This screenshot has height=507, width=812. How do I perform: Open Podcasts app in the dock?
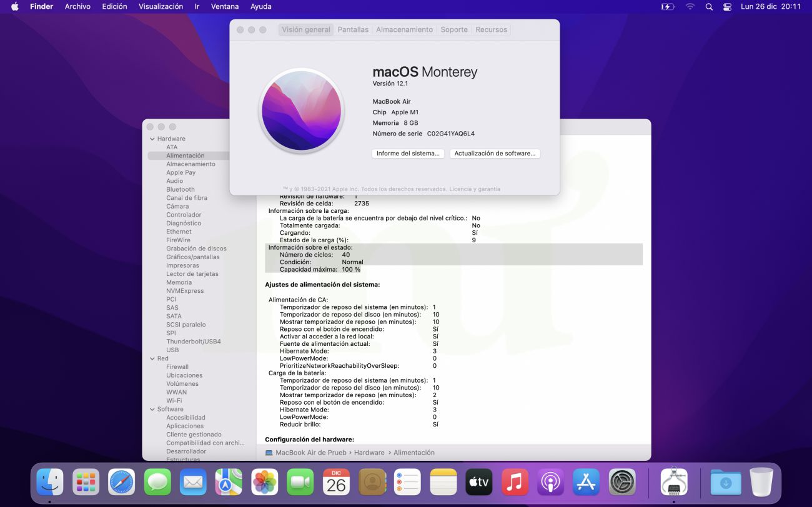[551, 482]
